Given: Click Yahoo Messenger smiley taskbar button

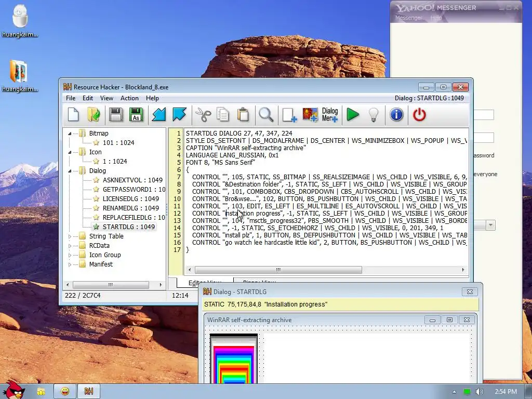Looking at the screenshot, I should coord(65,392).
